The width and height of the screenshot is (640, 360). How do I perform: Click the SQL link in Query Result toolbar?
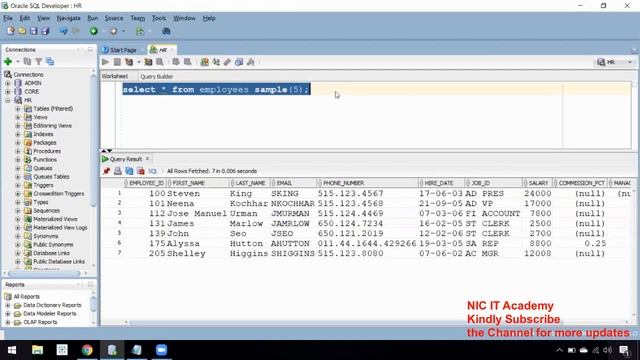(153, 171)
